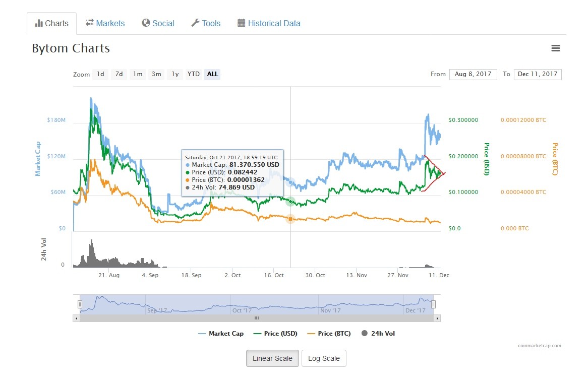The image size is (588, 382).
Task: Select the Linear Scale button
Action: point(272,358)
